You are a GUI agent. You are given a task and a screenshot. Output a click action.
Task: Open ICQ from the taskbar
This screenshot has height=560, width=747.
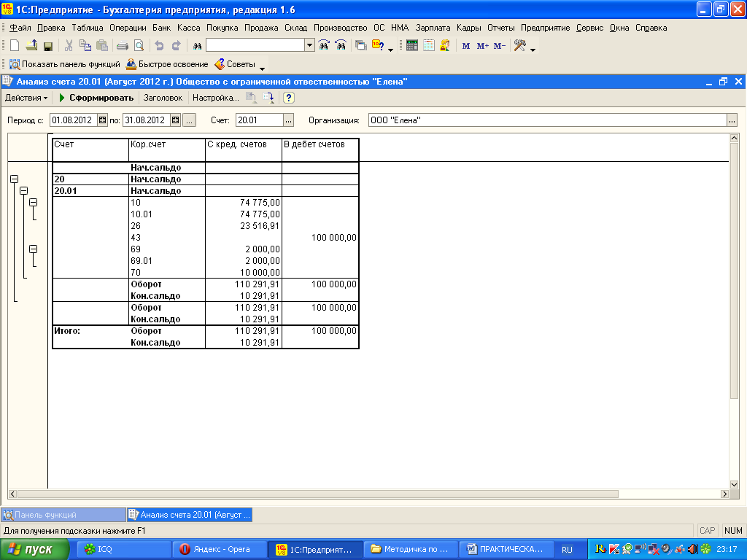[x=123, y=549]
